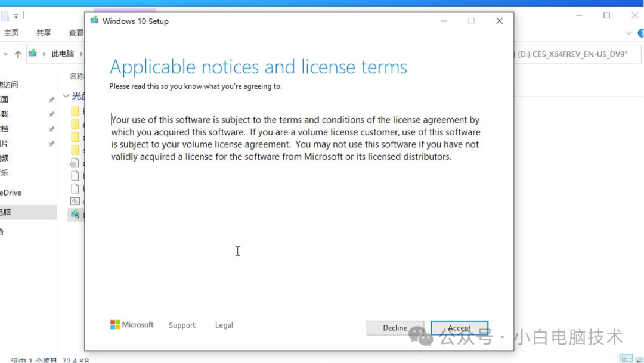This screenshot has height=363, width=644.
Task: Open recent locations dropdown beside the up arrow
Action: [5, 54]
